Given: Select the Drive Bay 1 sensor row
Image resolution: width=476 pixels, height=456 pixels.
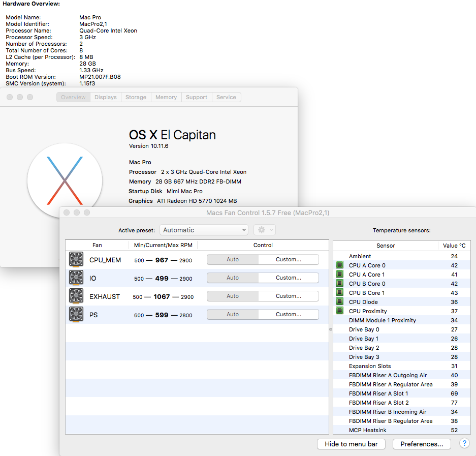Looking at the screenshot, I should pos(402,339).
